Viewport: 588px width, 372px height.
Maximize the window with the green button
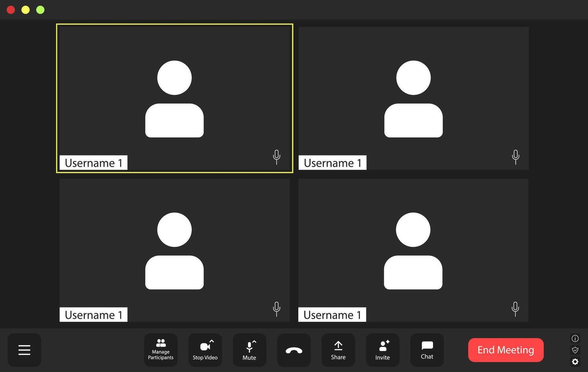40,10
